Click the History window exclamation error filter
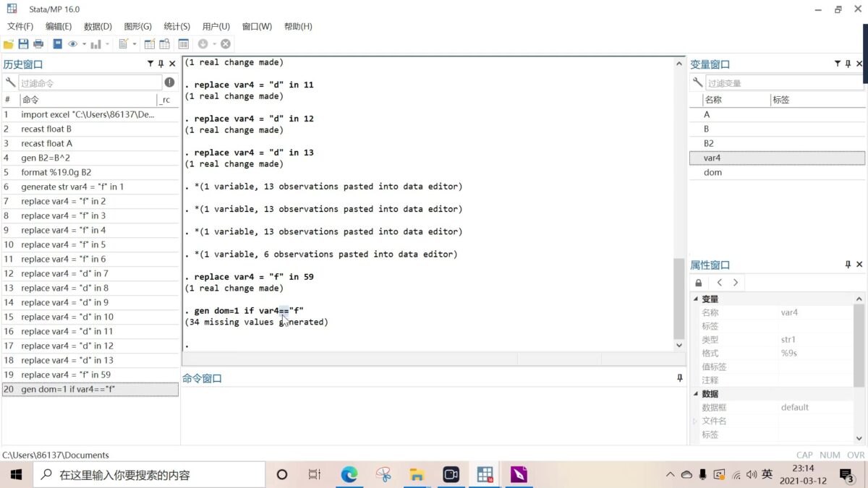 [x=169, y=82]
